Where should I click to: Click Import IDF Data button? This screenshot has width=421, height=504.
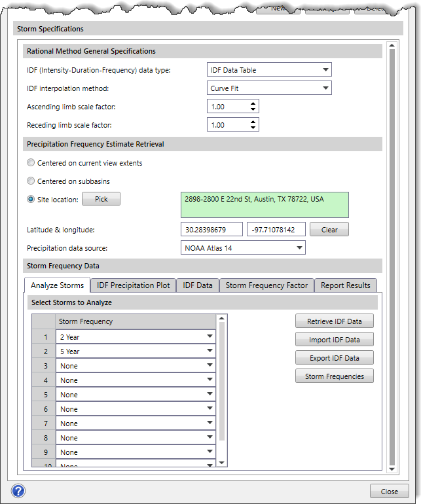pyautogui.click(x=335, y=340)
